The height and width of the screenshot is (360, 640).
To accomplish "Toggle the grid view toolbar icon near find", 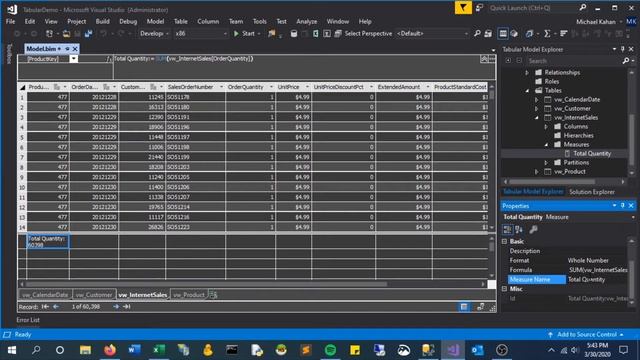I will click(503, 33).
